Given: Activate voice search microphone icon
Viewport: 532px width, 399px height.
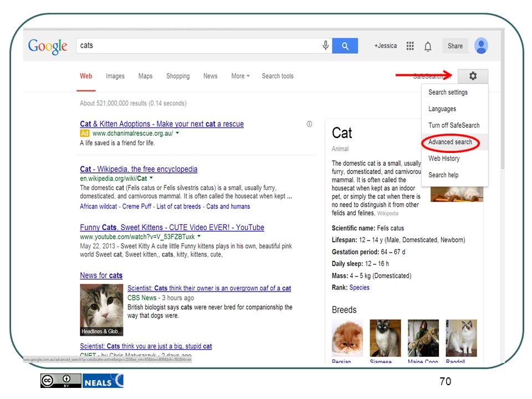Looking at the screenshot, I should pyautogui.click(x=325, y=45).
